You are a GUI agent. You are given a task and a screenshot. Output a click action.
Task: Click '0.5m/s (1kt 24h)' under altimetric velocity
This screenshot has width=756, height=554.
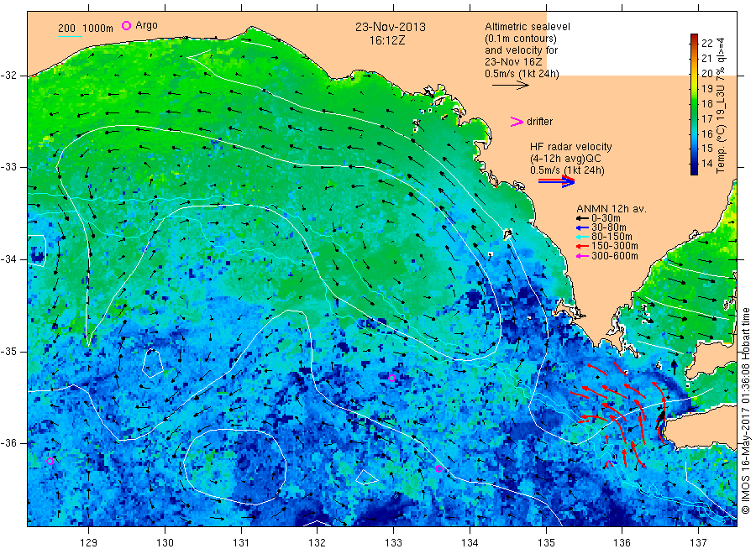[522, 74]
